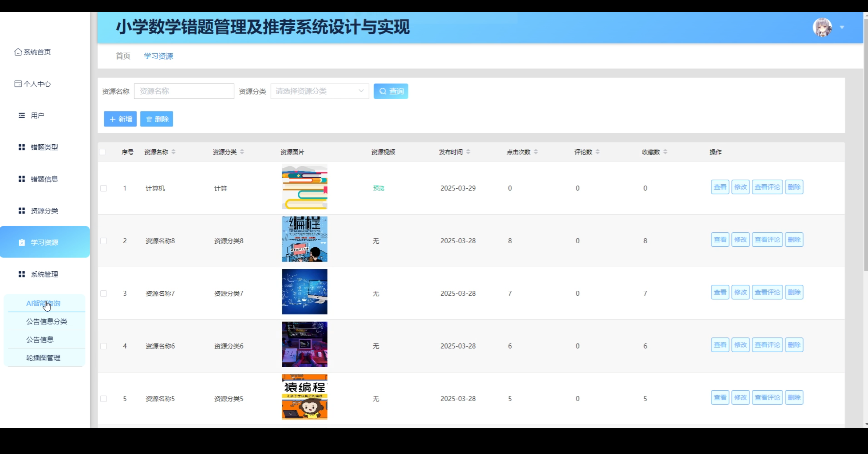Click the grid icon next to 错题类型
The height and width of the screenshot is (454, 868).
pos(22,147)
